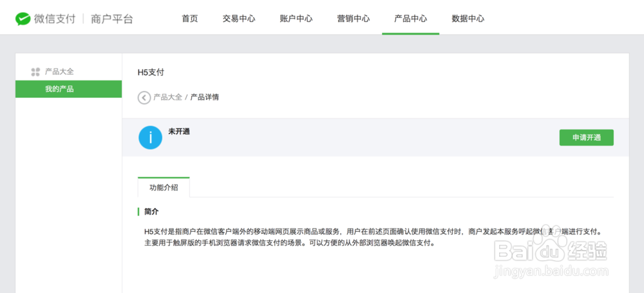Click the back arrow circle icon
Viewport: 644px width, 293px height.
[x=144, y=98]
